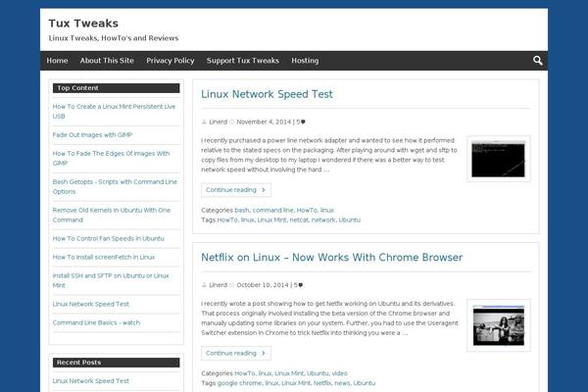
Task: Open terminal thumbnail of Speed Test post
Action: (499, 159)
